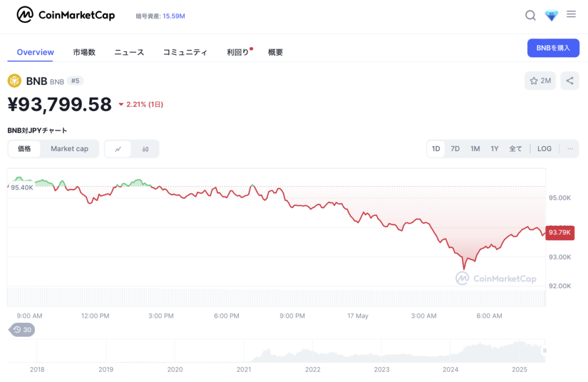Click the share icon button
Screen dimensions: 588x382
tap(570, 80)
